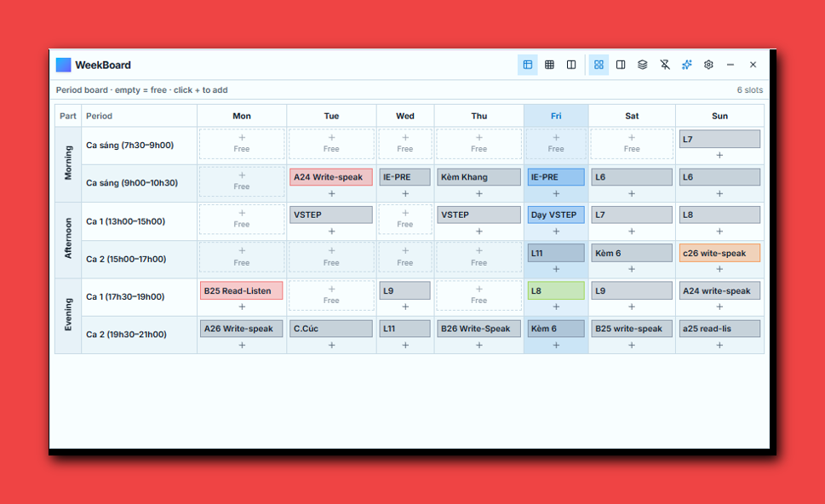Screen dimensions: 825x504
Task: Select the a25 read-lis card on Sunday
Action: pos(719,329)
